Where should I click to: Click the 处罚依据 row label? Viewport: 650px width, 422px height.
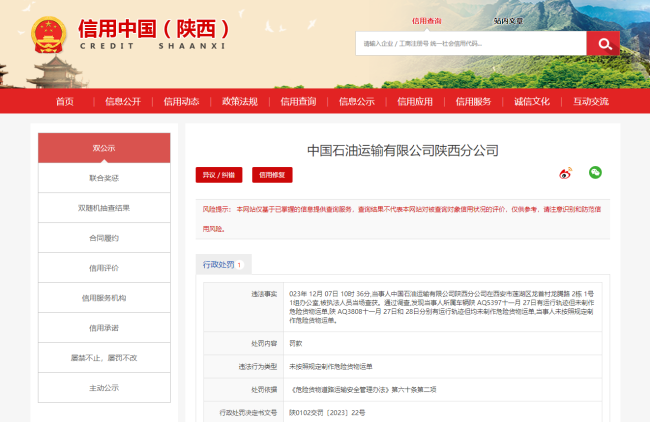(x=264, y=389)
